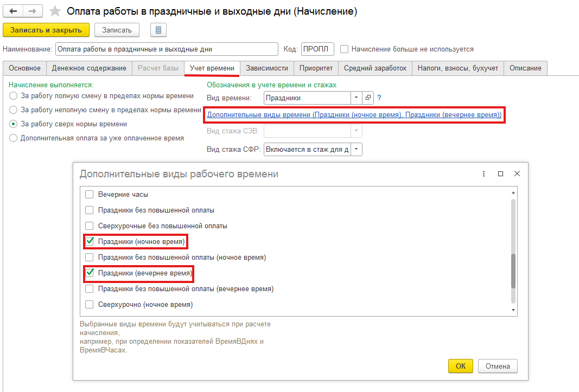Open the Средний заработок tab

375,68
